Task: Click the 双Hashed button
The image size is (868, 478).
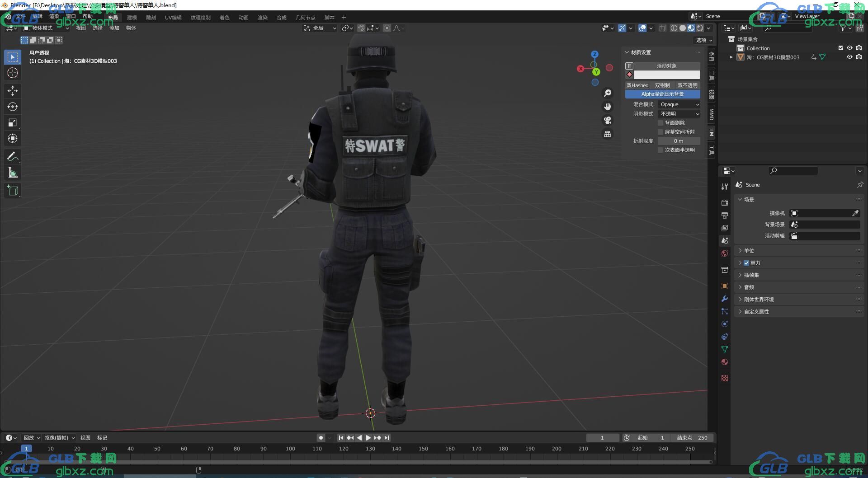Action: [x=637, y=85]
